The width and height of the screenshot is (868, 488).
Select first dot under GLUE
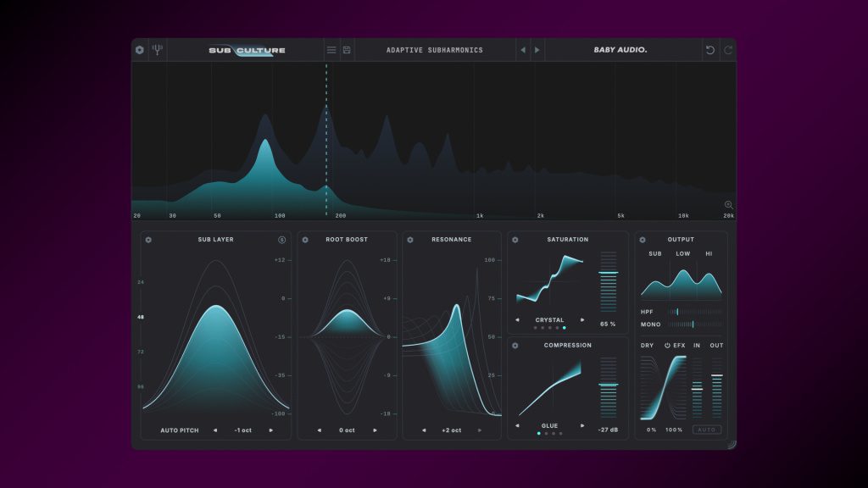click(x=538, y=434)
